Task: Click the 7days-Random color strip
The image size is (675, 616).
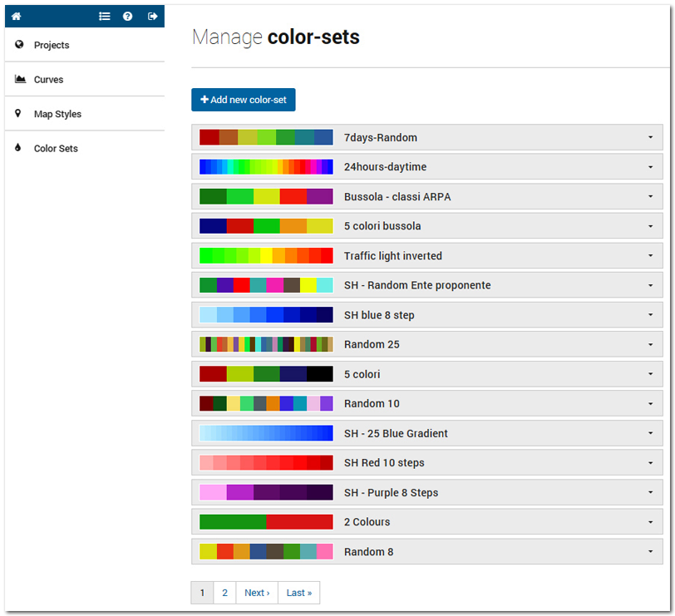Action: pyautogui.click(x=266, y=137)
